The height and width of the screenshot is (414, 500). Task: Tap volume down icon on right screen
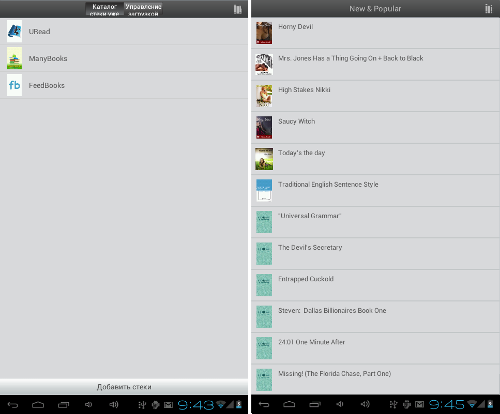coord(340,404)
